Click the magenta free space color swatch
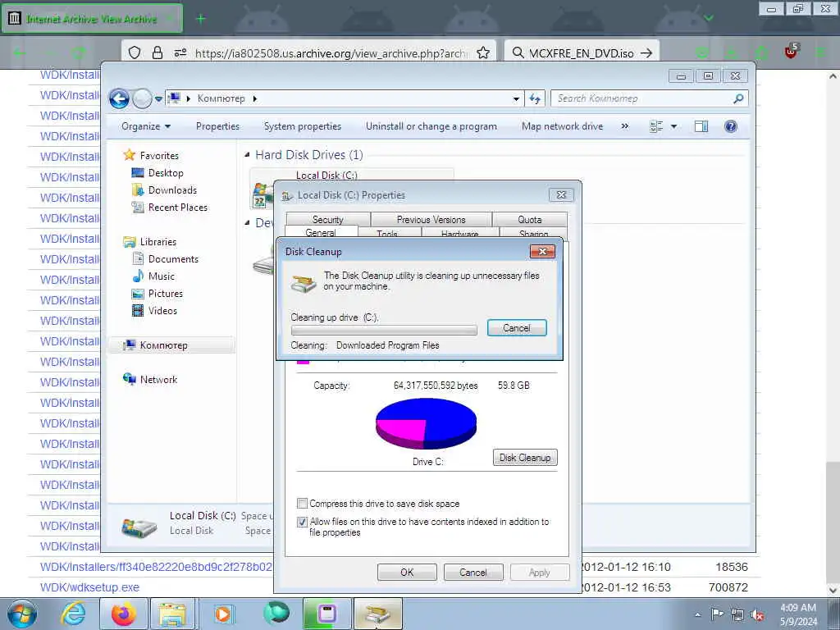Viewport: 840px width, 630px height. tap(304, 361)
